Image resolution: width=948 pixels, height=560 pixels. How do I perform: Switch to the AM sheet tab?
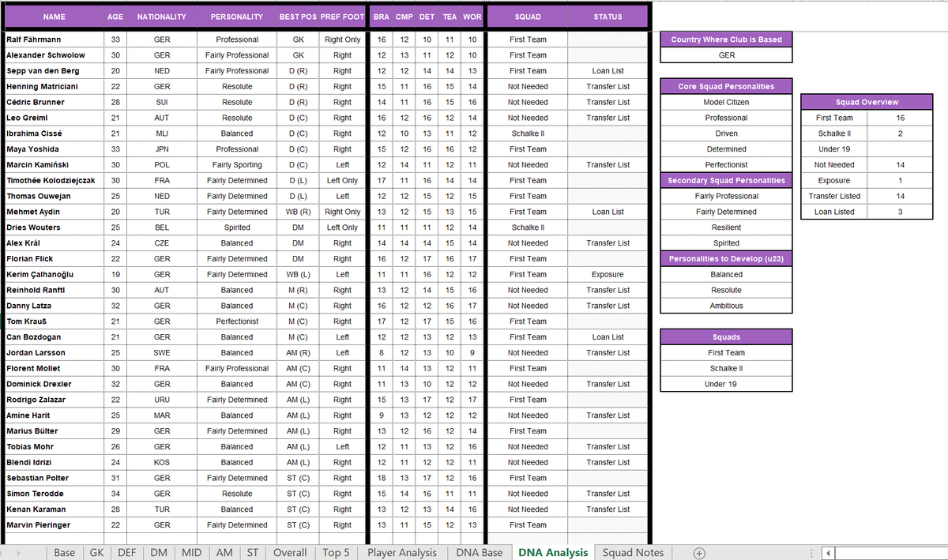point(224,553)
